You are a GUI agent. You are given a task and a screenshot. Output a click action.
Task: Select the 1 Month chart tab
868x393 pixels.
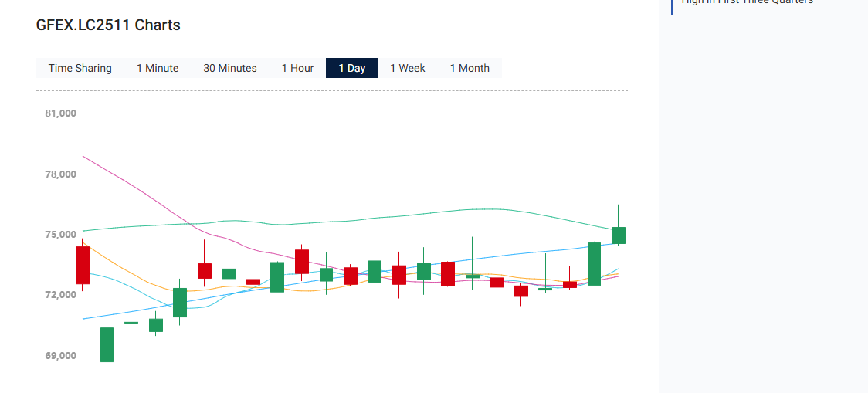[470, 68]
